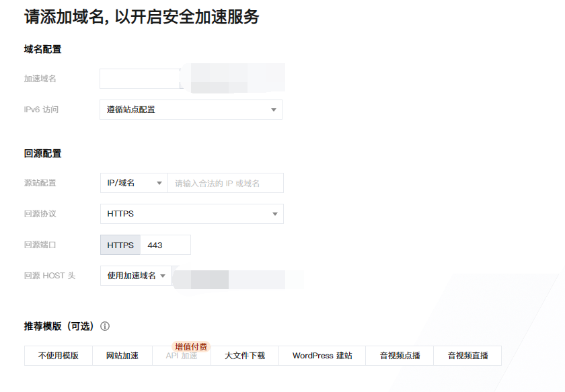Viewport: 565px width, 392px height.
Task: Select the 音视频直播 template option
Action: pyautogui.click(x=467, y=356)
